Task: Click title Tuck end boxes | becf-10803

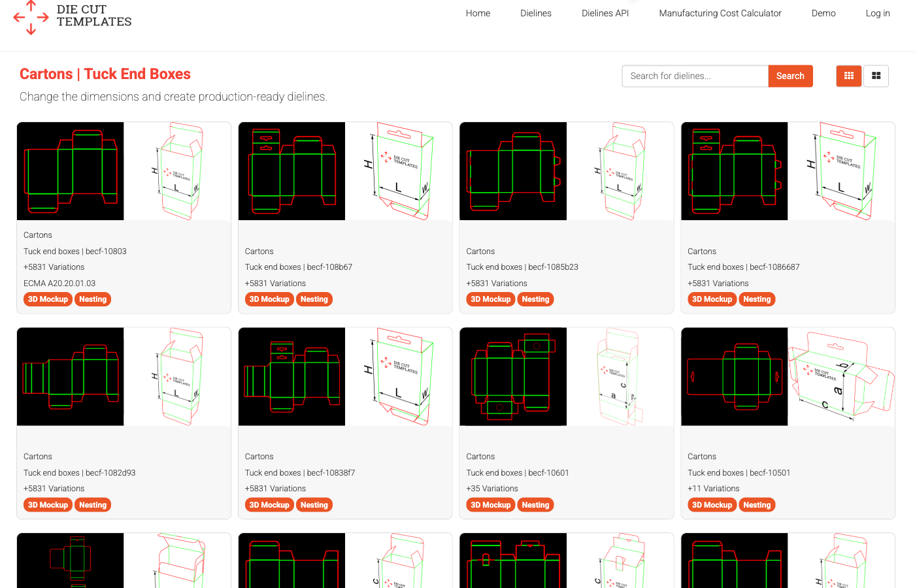Action: (x=75, y=252)
